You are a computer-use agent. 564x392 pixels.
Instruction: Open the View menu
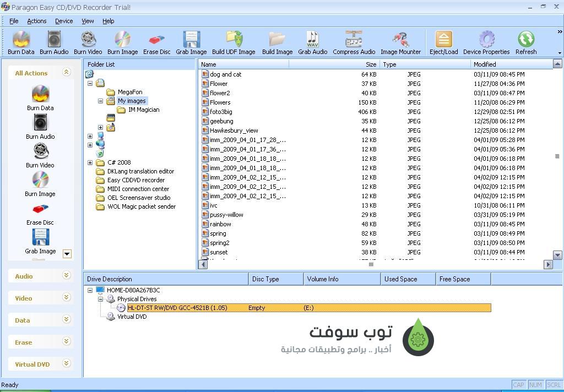pyautogui.click(x=88, y=21)
